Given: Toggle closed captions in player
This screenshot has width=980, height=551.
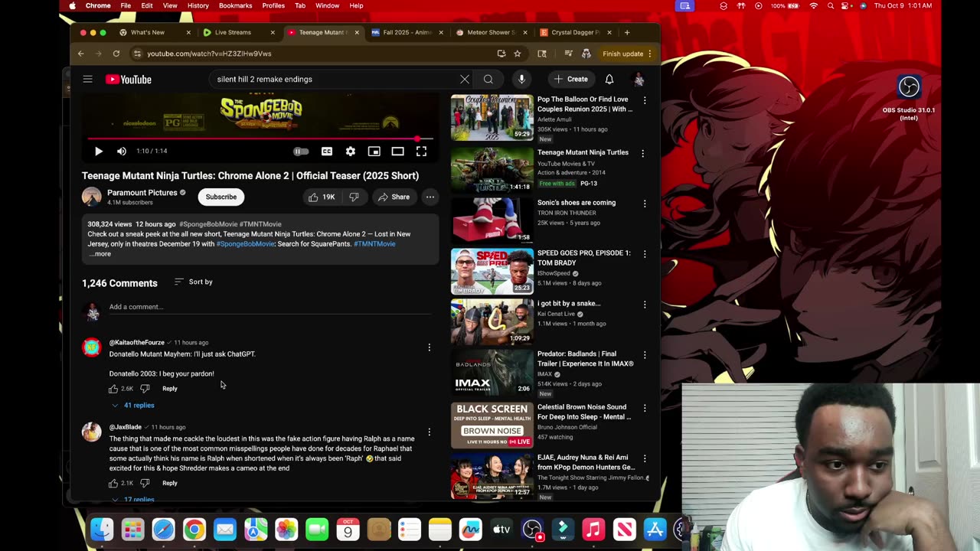Looking at the screenshot, I should 327,152.
